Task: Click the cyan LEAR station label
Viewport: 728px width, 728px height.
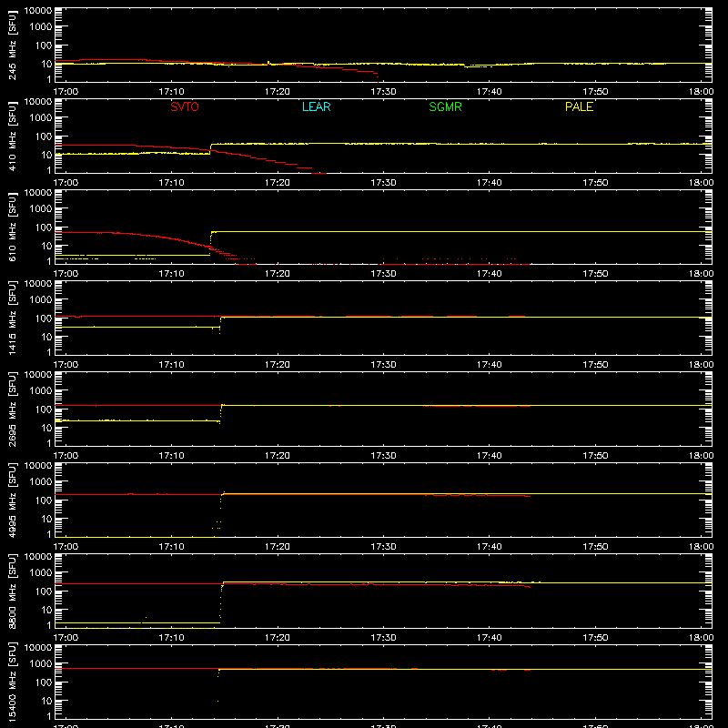Action: pos(316,106)
